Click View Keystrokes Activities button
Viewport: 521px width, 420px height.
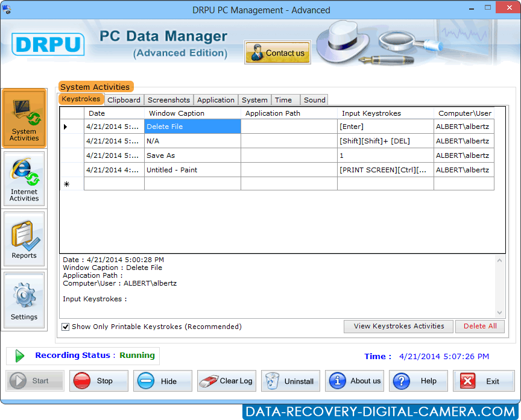point(399,326)
